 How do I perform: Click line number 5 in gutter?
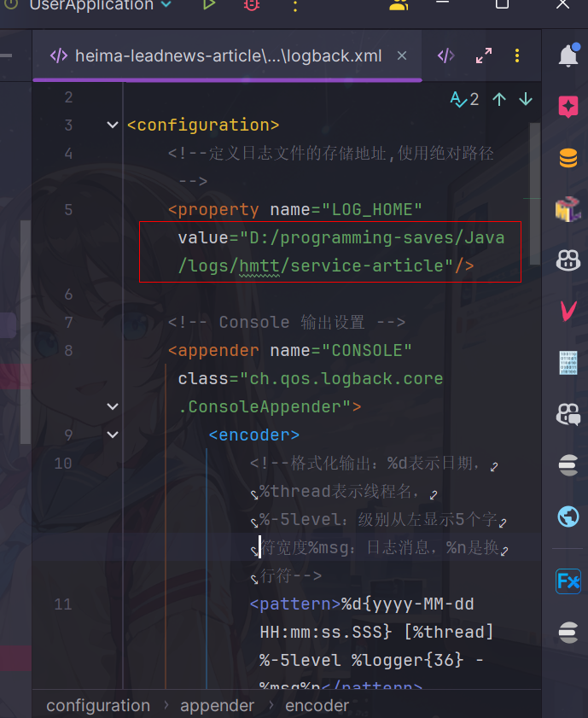point(68,210)
